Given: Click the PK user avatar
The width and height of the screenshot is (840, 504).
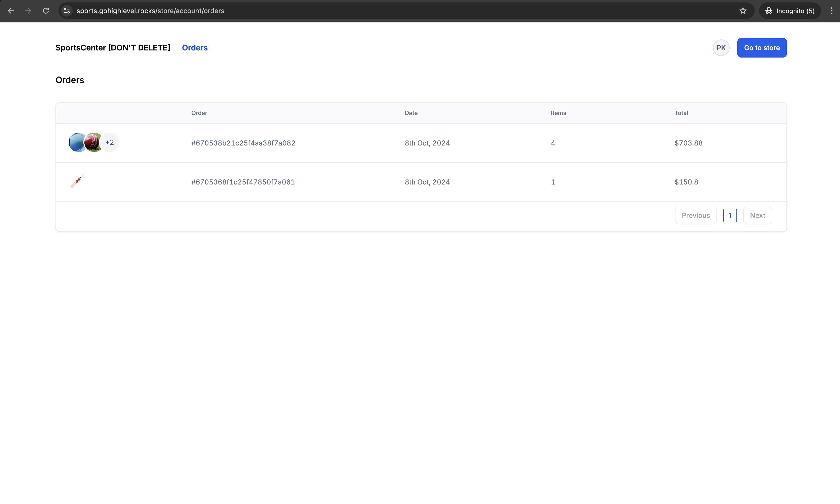Looking at the screenshot, I should [721, 48].
